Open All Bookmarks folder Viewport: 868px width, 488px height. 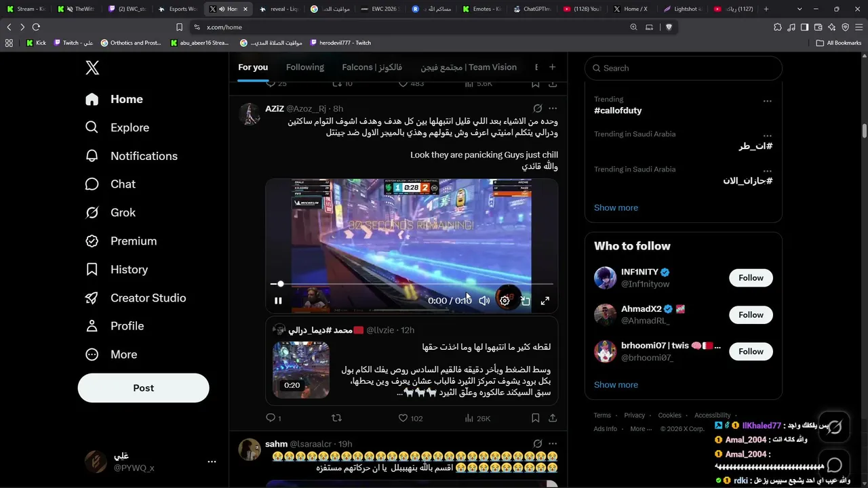pos(839,43)
